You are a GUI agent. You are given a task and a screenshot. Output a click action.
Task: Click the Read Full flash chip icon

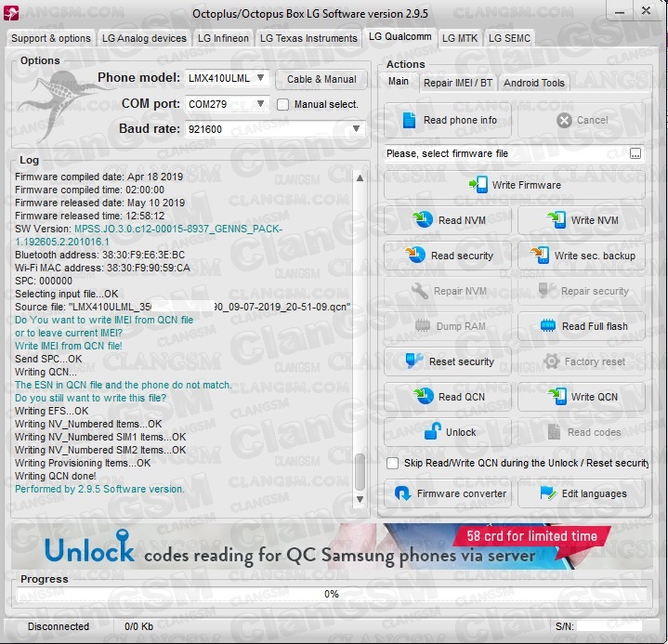[548, 325]
